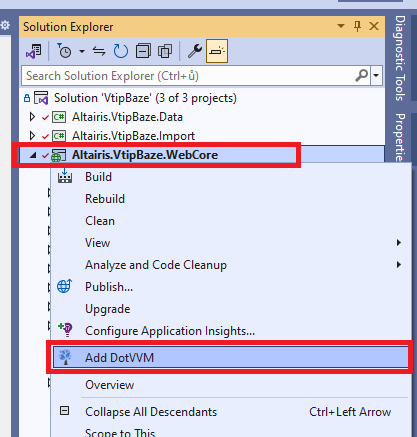Click the C# icon of Import project

tap(59, 136)
